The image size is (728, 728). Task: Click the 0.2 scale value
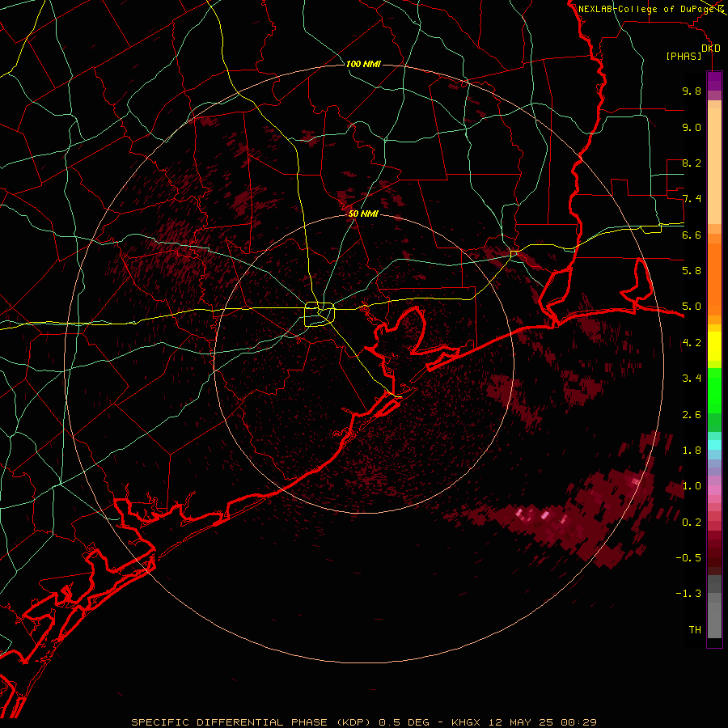692,523
